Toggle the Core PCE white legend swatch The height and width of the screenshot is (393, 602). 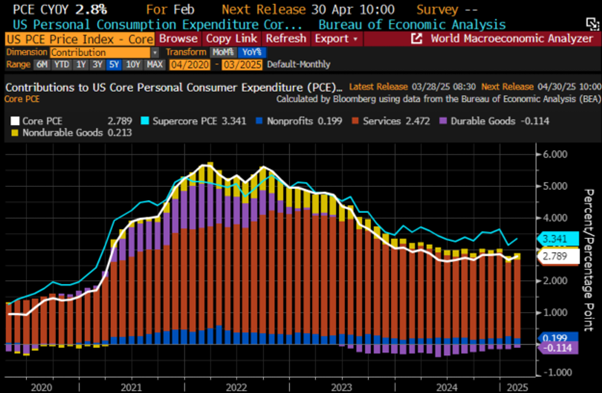pos(15,121)
